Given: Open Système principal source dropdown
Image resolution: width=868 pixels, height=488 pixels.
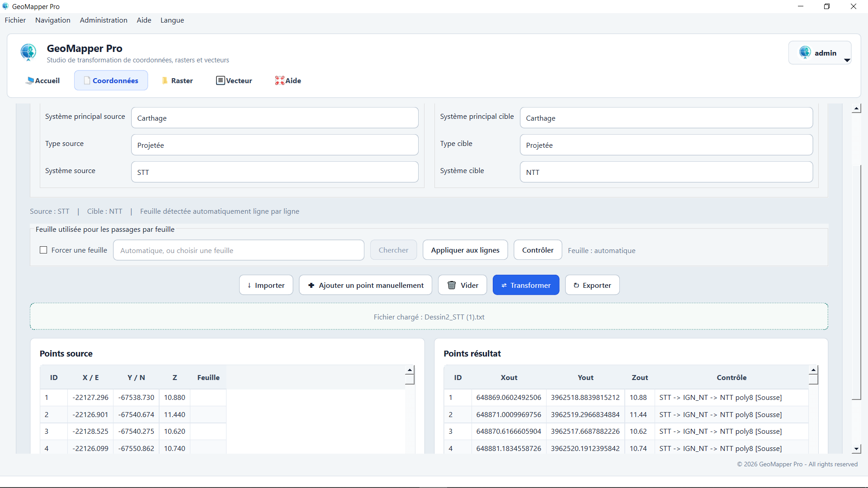Looking at the screenshot, I should [x=275, y=118].
